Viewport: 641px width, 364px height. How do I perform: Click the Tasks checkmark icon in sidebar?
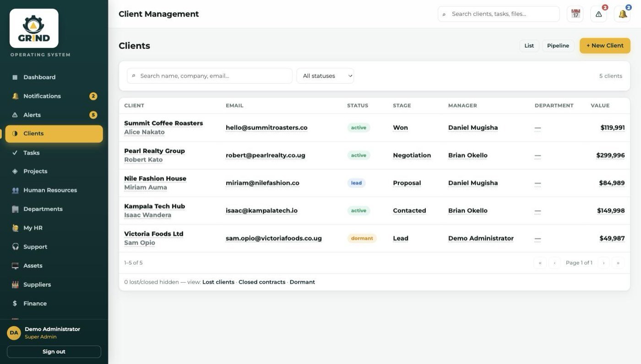15,153
